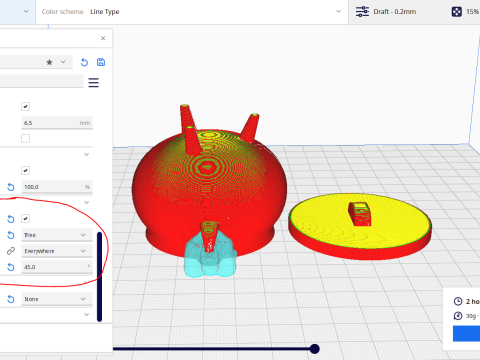This screenshot has width=480, height=360.
Task: Discard profile changes with the blue reset arrow
Action: pos(84,62)
